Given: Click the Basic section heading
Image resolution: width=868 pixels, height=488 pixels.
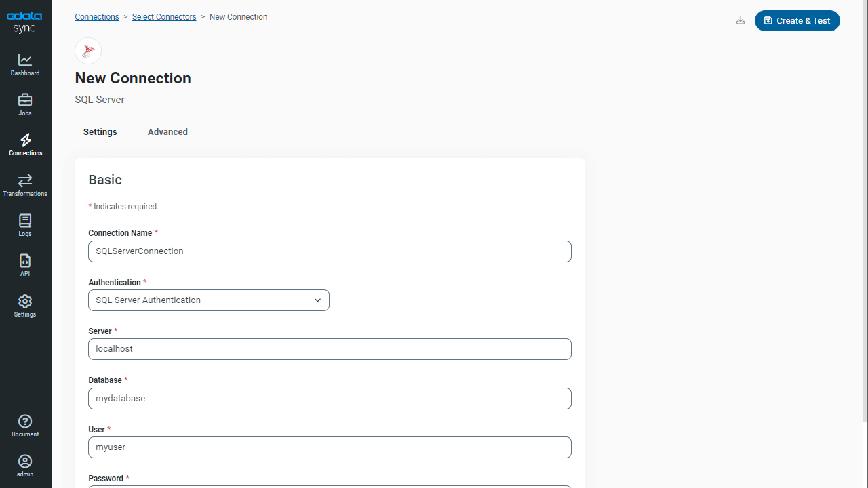Looking at the screenshot, I should pos(105,180).
